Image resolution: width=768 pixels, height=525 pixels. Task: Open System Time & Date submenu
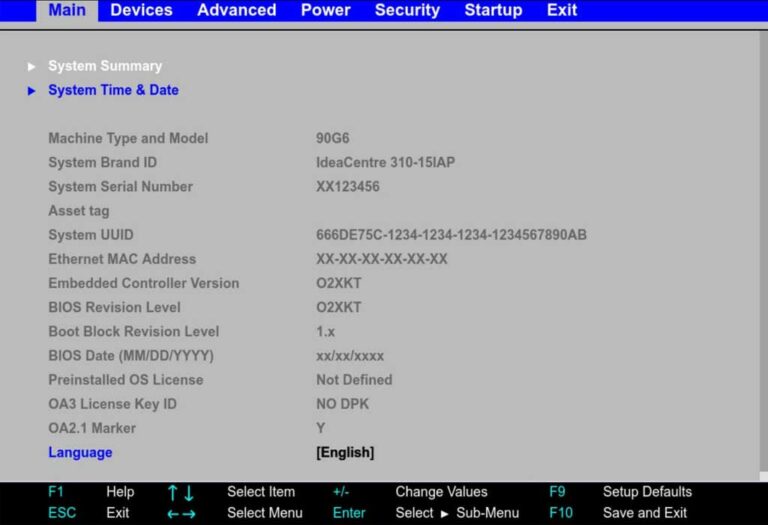[113, 90]
